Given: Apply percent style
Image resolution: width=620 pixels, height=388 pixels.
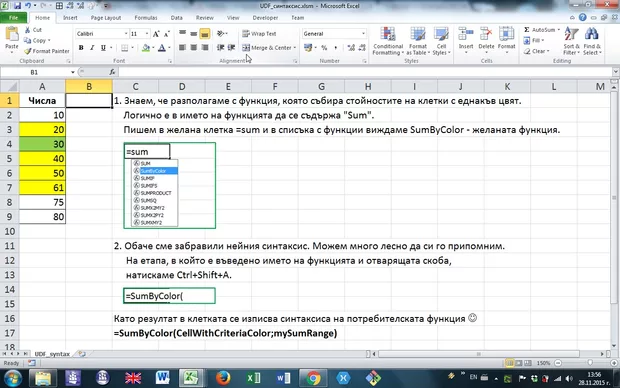Looking at the screenshot, I should [x=324, y=47].
